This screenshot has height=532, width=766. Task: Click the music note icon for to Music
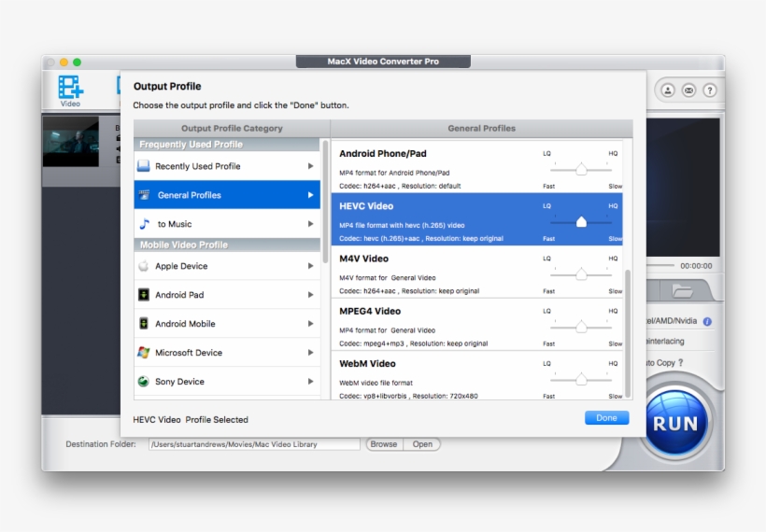click(145, 224)
